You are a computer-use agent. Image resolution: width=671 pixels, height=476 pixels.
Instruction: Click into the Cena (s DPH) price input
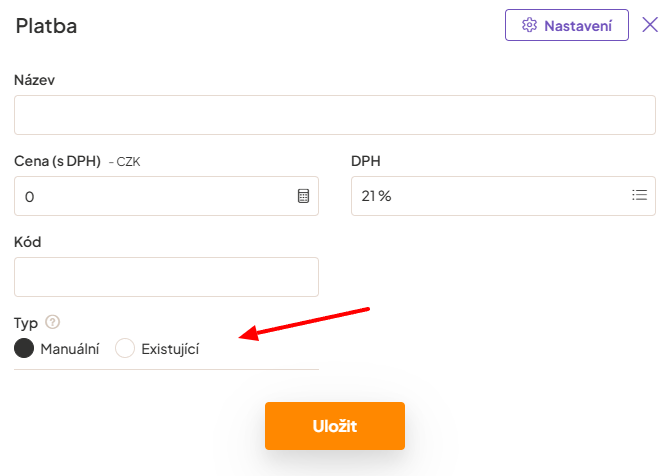tap(155, 196)
